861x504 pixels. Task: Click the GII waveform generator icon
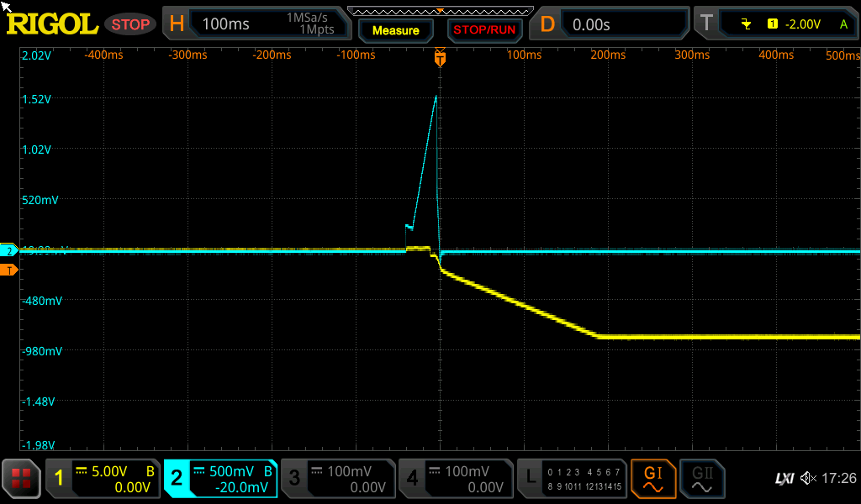pyautogui.click(x=701, y=479)
